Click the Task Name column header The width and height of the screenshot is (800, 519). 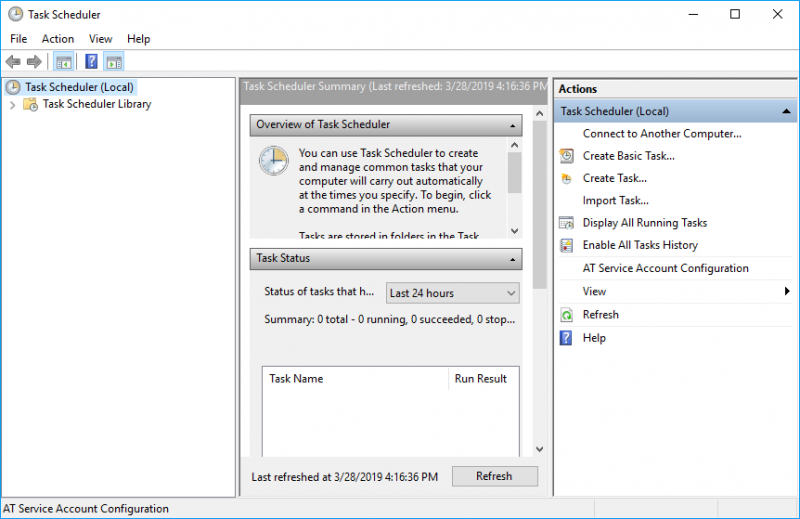[296, 379]
